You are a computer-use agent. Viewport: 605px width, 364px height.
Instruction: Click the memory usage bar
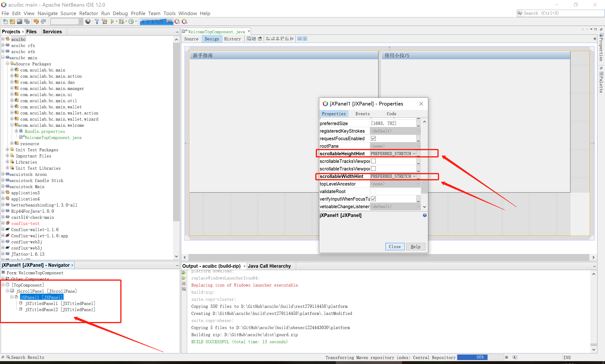[x=156, y=21]
